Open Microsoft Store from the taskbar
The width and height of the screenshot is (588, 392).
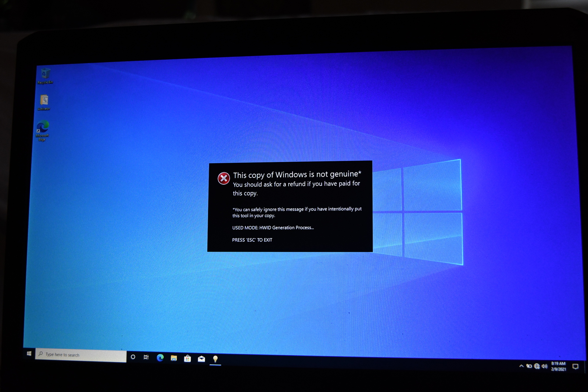coord(187,358)
